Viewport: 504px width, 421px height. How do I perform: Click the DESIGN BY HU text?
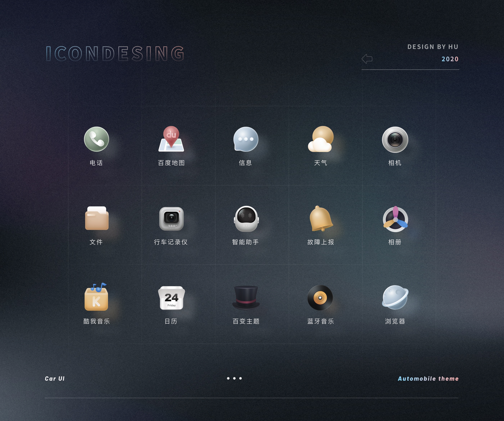[433, 47]
